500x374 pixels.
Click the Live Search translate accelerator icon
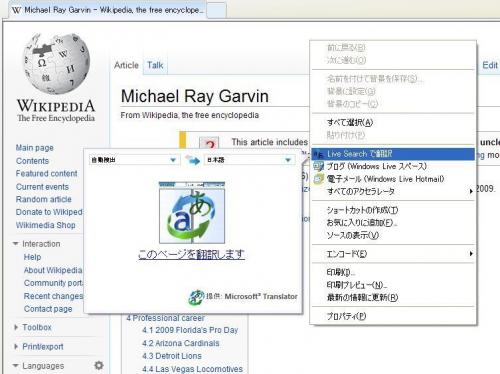(x=319, y=154)
